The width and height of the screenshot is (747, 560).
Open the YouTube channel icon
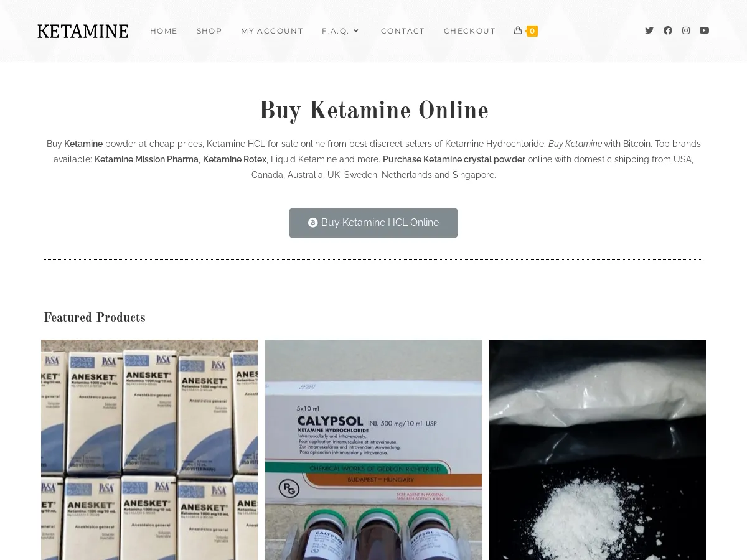coord(704,30)
